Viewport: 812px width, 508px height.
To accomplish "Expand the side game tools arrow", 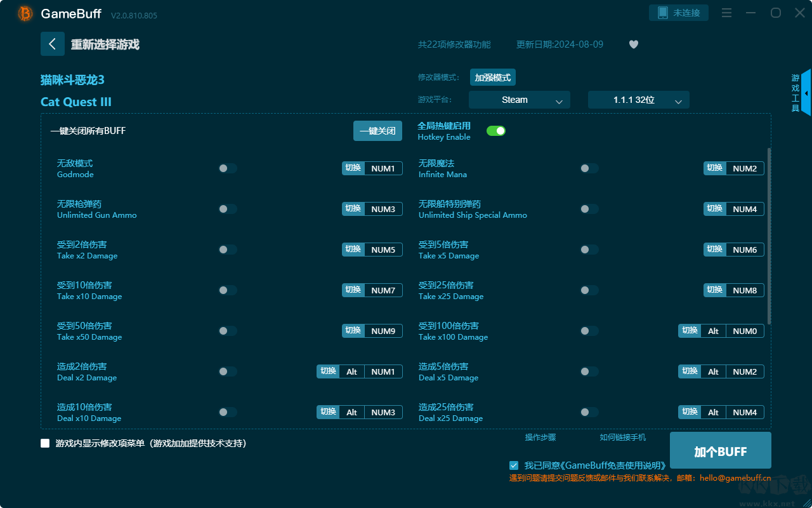I will [806, 93].
